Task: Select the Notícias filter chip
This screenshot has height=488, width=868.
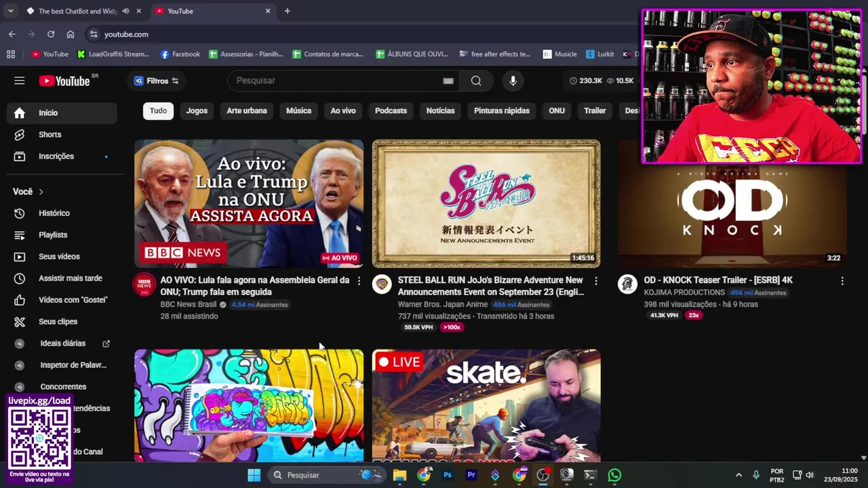Action: point(440,110)
